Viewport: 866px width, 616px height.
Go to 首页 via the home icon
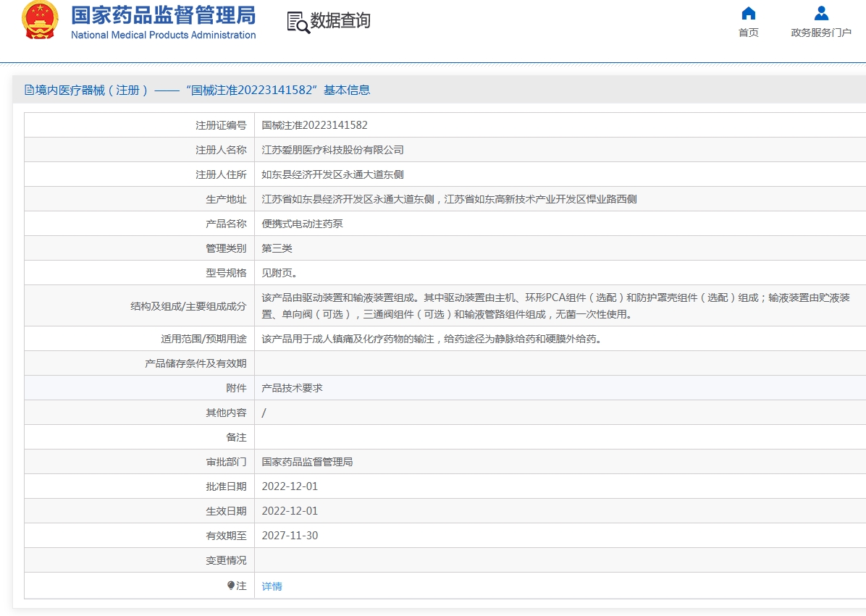click(749, 13)
